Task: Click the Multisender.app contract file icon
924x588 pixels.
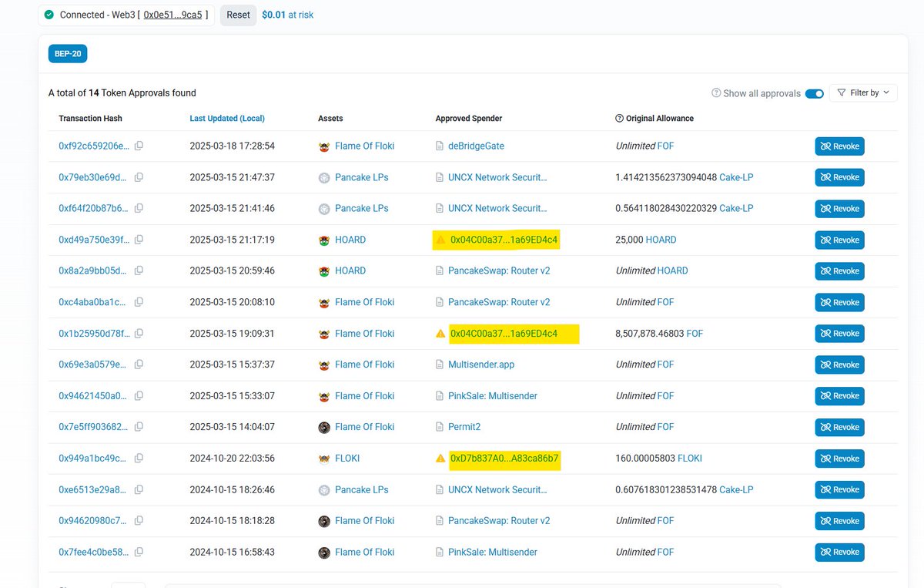Action: tap(440, 365)
